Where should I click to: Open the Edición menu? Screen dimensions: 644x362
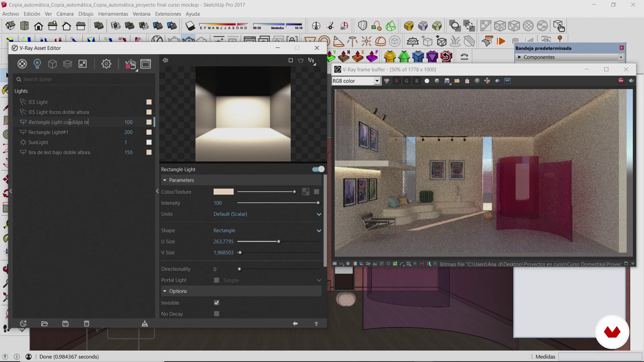(x=32, y=14)
